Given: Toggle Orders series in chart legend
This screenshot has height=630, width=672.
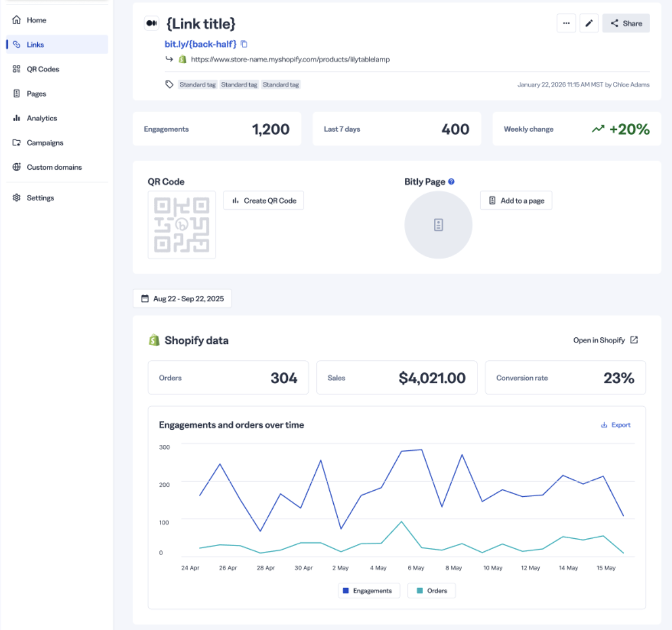Looking at the screenshot, I should click(432, 591).
